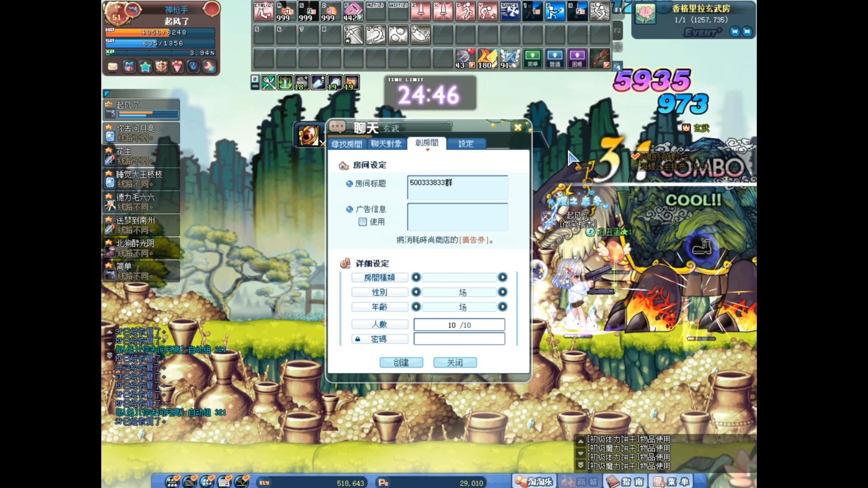Select the fork and knife buff icon

269,82
